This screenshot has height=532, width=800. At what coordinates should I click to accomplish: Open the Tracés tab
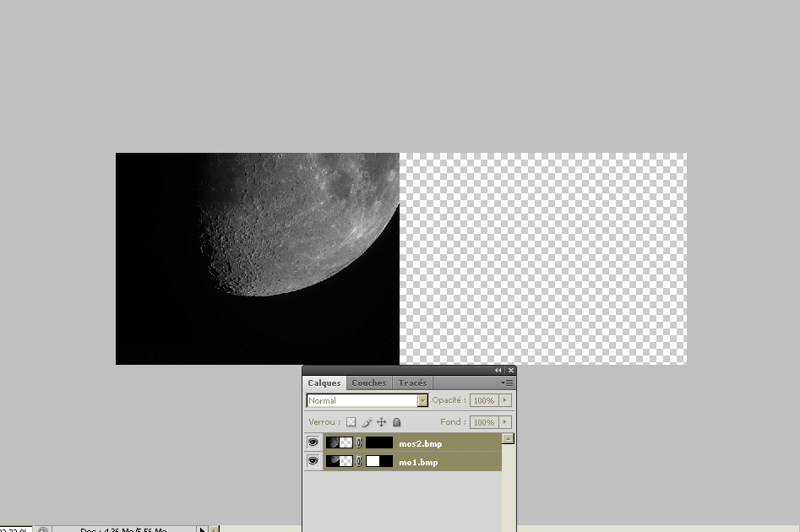tap(412, 383)
